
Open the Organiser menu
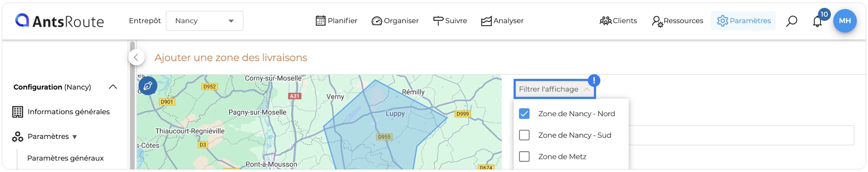[x=395, y=21]
